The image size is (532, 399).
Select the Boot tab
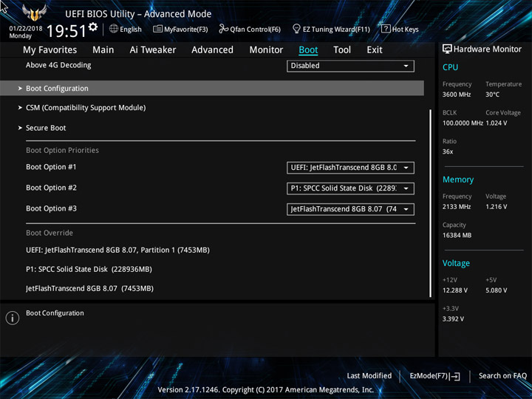point(308,50)
